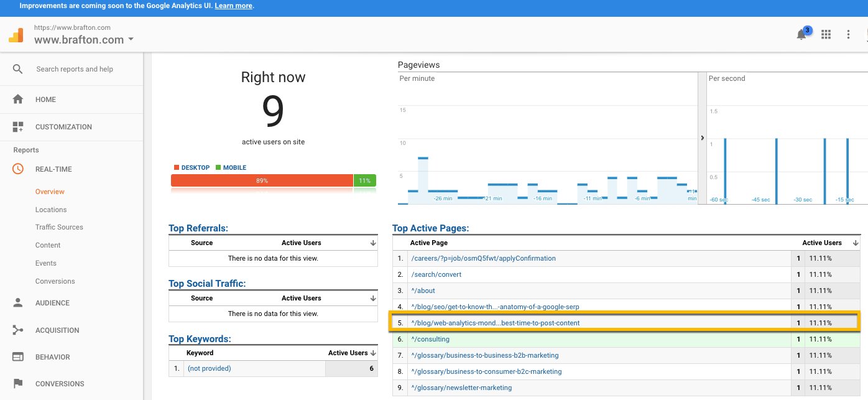Click the Home house icon in sidebar
868x400 pixels.
coord(18,100)
